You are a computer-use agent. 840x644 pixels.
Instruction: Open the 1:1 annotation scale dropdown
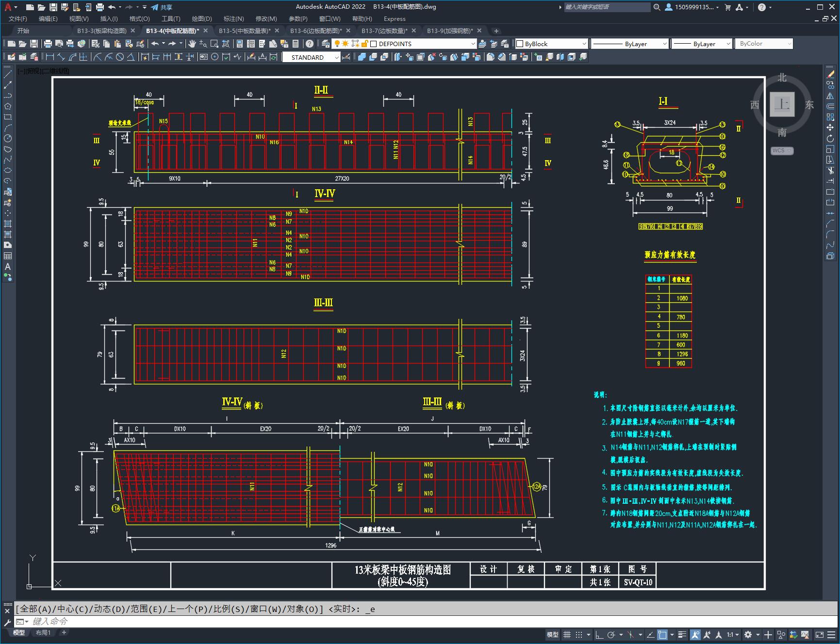pos(733,634)
